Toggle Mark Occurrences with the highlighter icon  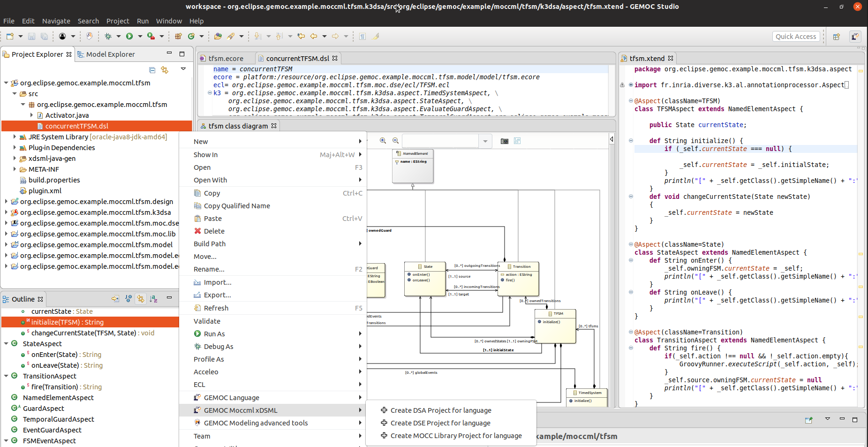tap(376, 36)
